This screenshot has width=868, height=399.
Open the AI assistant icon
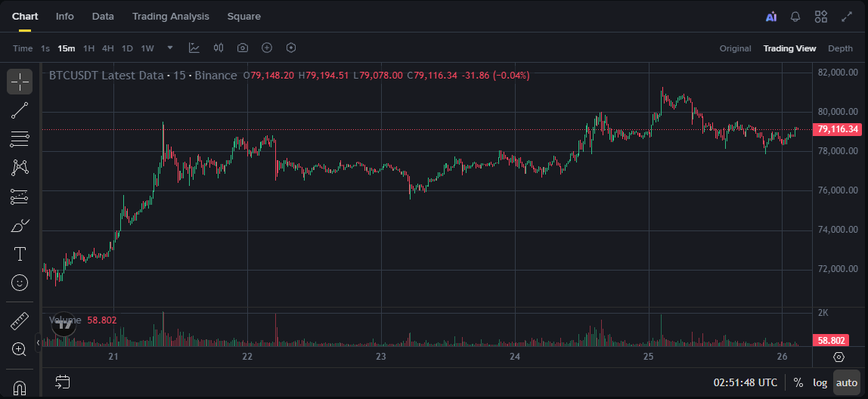(x=771, y=17)
